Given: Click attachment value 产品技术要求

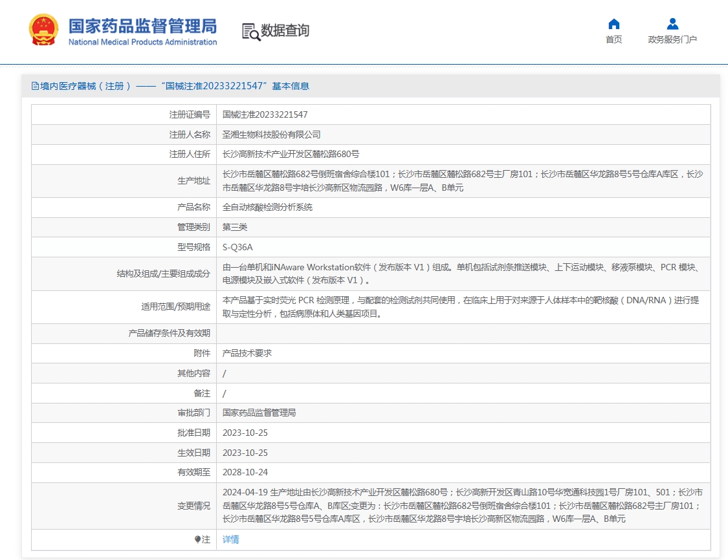Looking at the screenshot, I should 247,353.
